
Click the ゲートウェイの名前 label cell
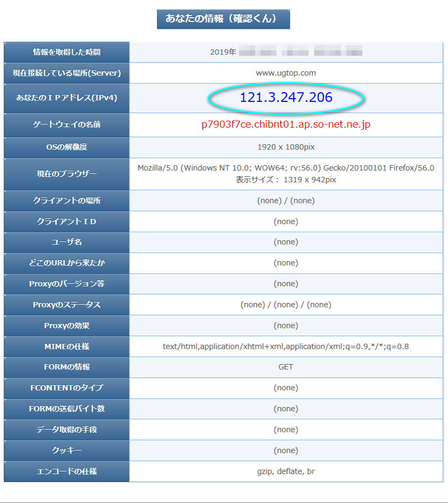click(66, 124)
